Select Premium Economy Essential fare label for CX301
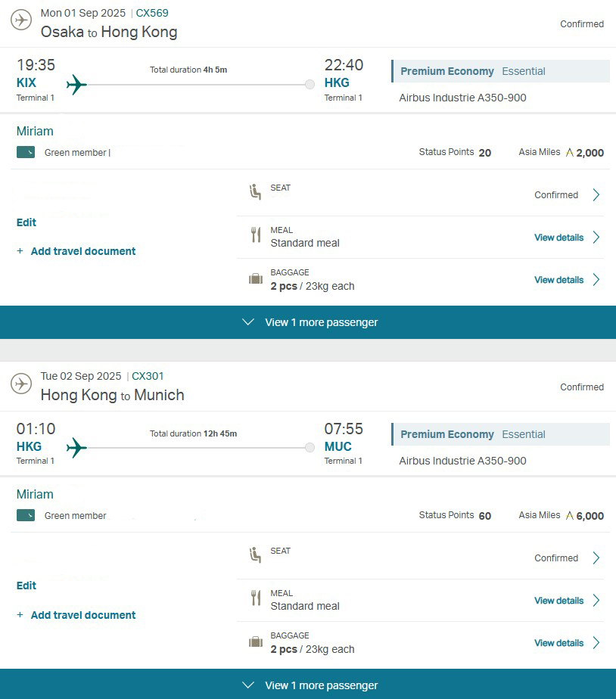Viewport: 616px width, 699px height. tap(500, 434)
